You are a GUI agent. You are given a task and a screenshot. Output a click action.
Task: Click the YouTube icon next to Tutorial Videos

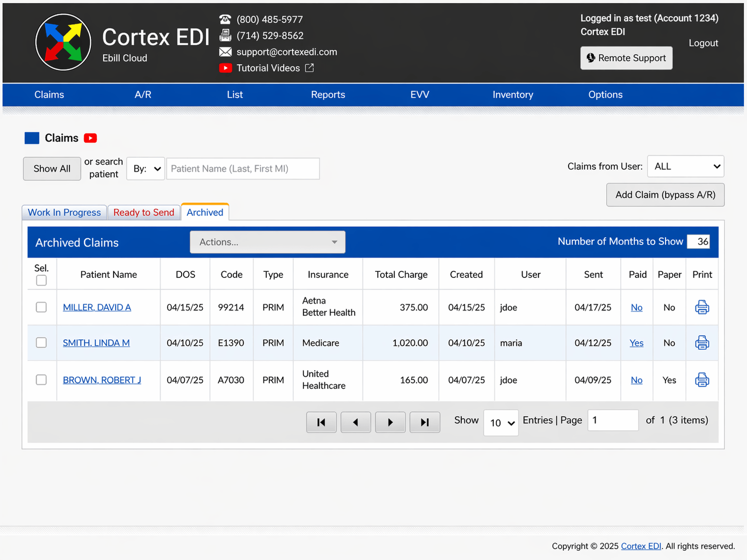(225, 68)
